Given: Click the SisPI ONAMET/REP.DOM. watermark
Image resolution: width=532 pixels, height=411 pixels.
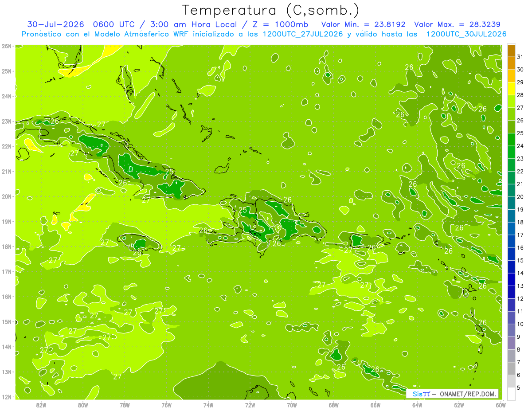Looking at the screenshot, I should point(452,394).
